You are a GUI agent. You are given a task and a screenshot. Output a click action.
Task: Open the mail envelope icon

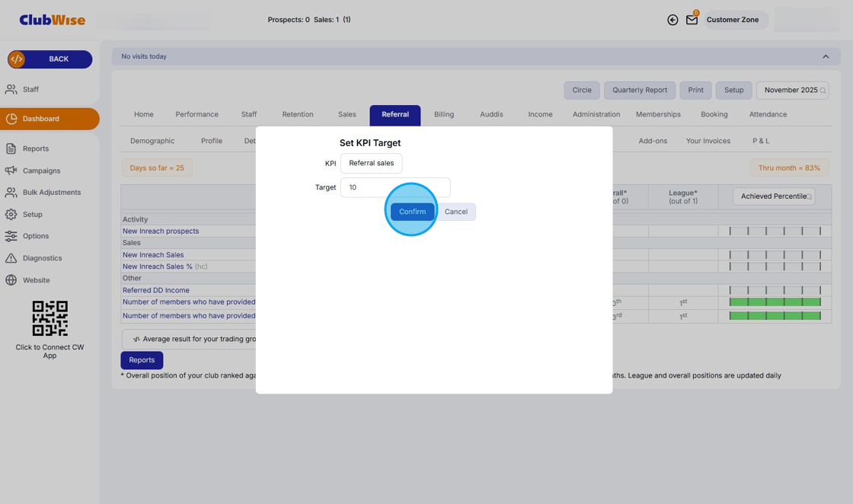pyautogui.click(x=692, y=20)
